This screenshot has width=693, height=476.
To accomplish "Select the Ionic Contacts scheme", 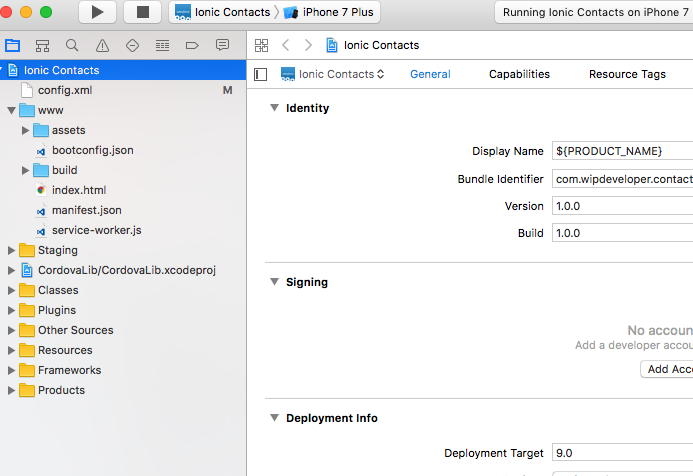I will tap(222, 12).
